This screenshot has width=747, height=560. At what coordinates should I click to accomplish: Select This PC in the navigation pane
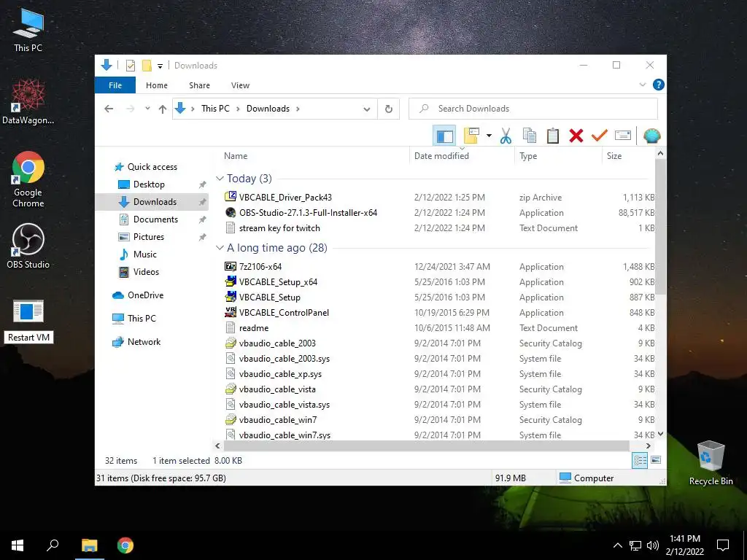point(142,319)
